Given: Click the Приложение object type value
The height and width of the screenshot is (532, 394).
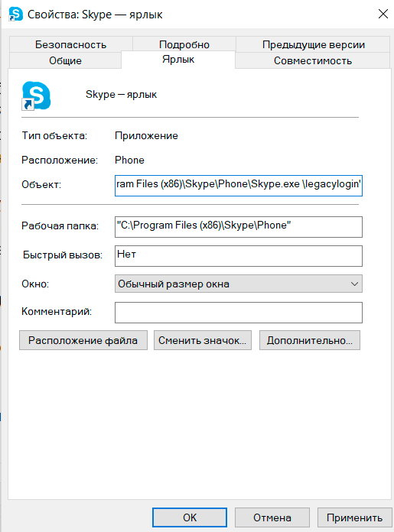Looking at the screenshot, I should coord(146,136).
